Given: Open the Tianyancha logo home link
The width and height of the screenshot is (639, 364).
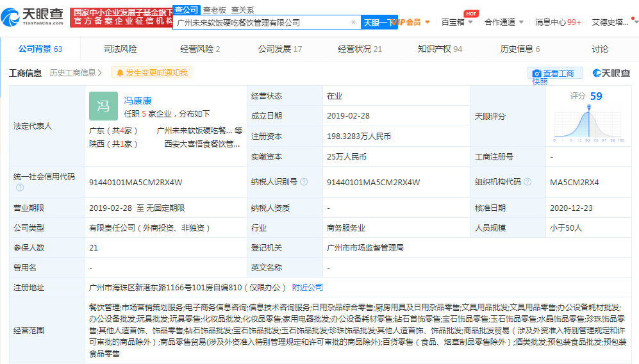Looking at the screenshot, I should (x=33, y=17).
